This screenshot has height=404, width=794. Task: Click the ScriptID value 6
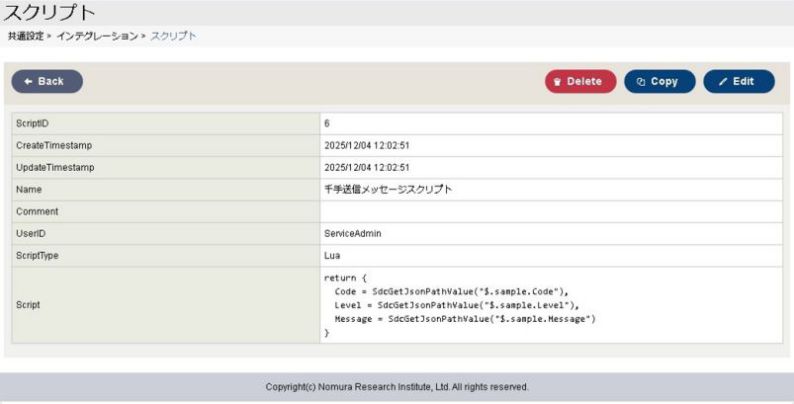327,124
